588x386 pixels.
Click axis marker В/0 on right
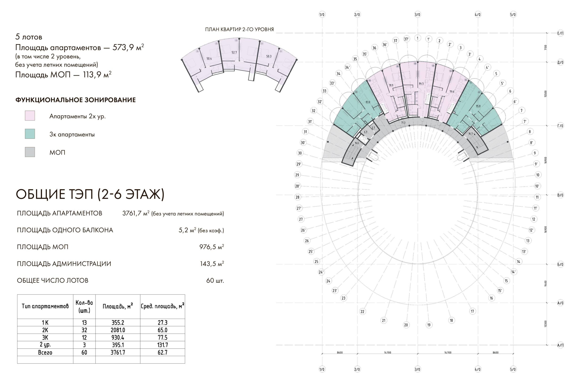click(x=560, y=195)
